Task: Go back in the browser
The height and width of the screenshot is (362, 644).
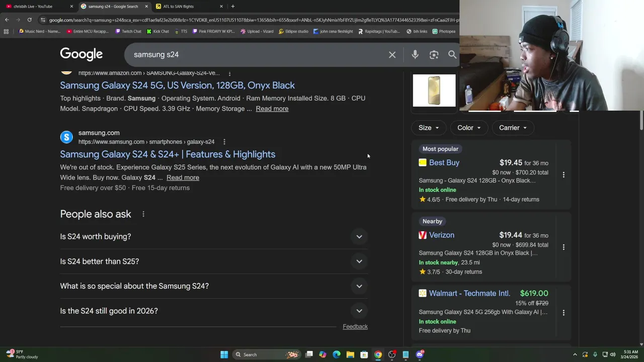Action: point(7,20)
